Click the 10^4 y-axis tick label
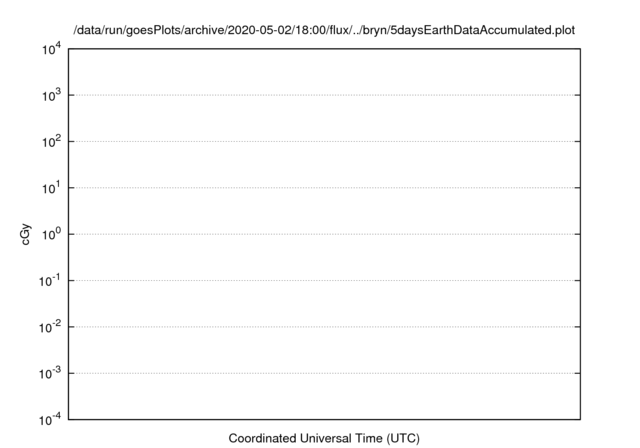This screenshot has width=640, height=448. (x=51, y=49)
